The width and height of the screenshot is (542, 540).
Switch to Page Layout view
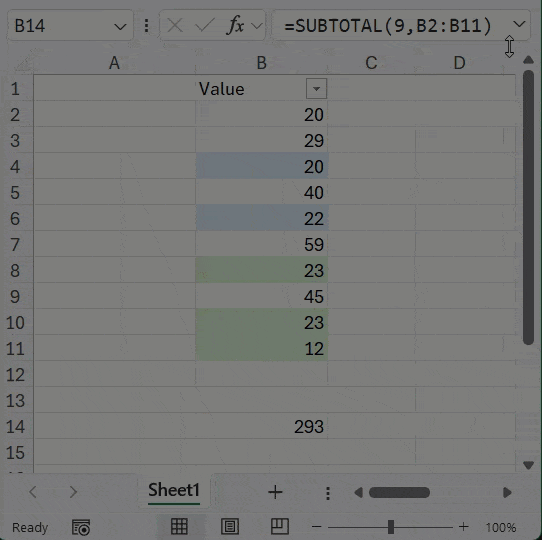tap(230, 527)
